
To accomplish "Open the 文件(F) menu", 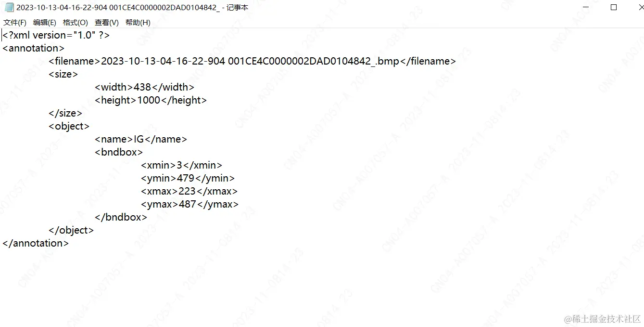I will pos(15,23).
